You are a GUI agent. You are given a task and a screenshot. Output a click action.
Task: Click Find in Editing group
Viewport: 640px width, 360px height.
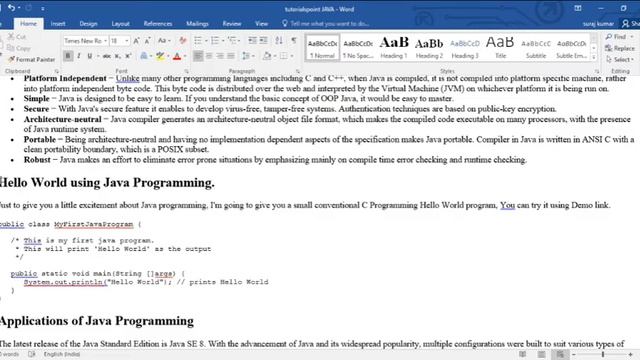pos(619,37)
